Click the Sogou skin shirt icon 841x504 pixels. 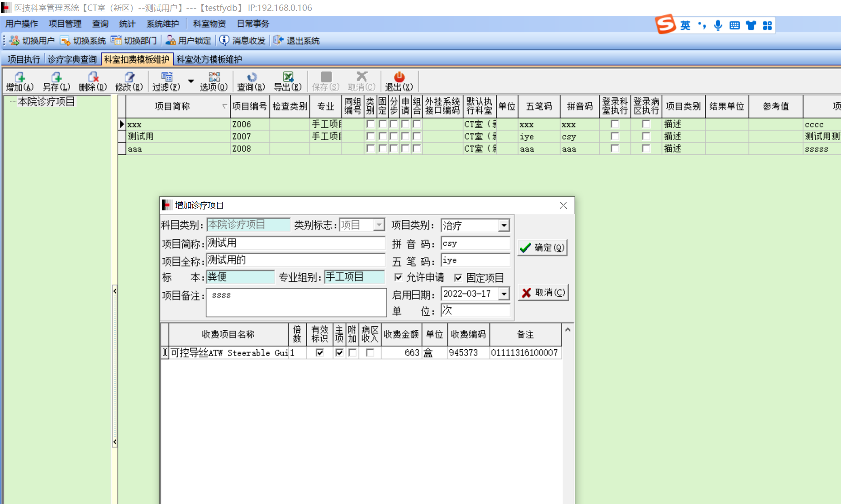pos(751,25)
